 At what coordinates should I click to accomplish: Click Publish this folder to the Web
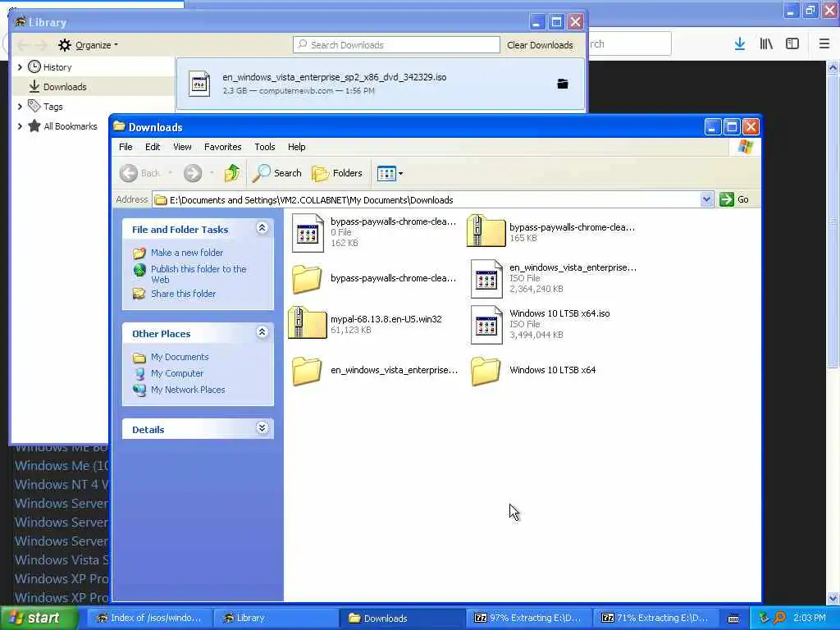tap(199, 274)
